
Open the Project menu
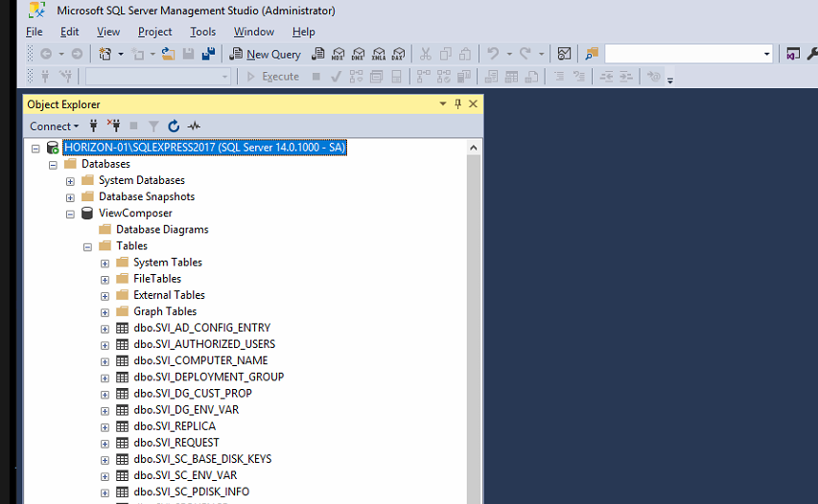click(154, 32)
